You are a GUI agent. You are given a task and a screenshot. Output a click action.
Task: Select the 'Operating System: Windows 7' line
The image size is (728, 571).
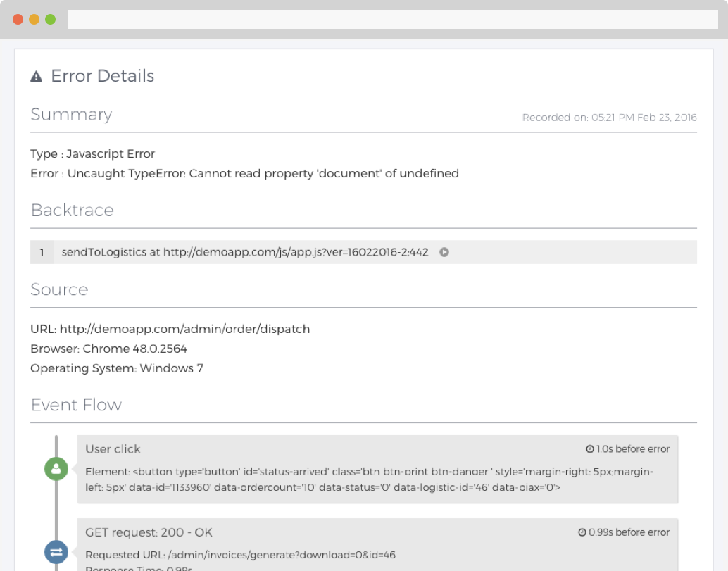pos(117,369)
